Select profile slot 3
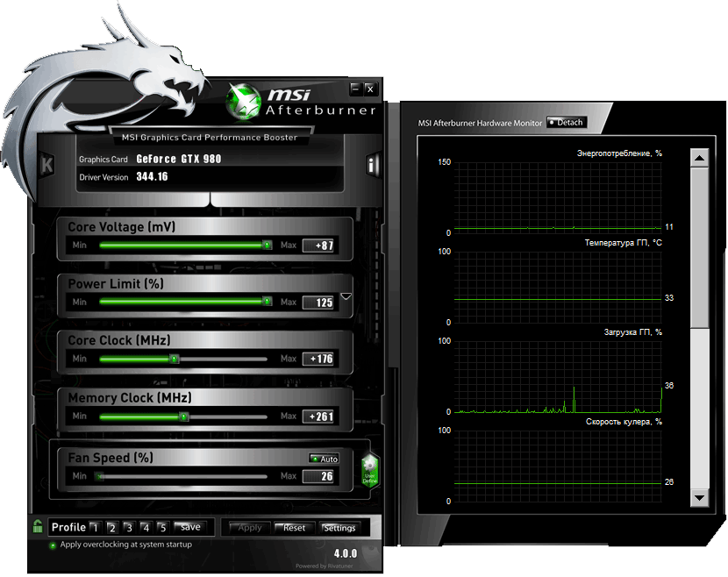This screenshot has width=728, height=577. click(128, 528)
